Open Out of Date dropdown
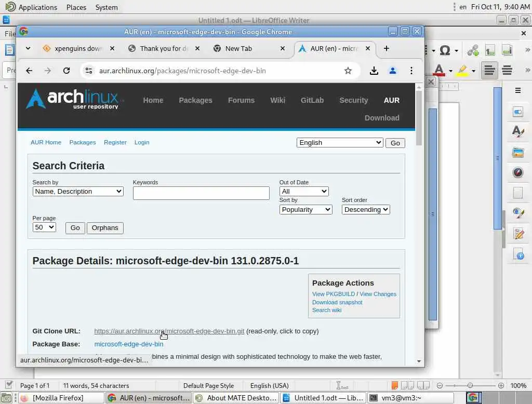Screen dimensions: 532x404 303,191
